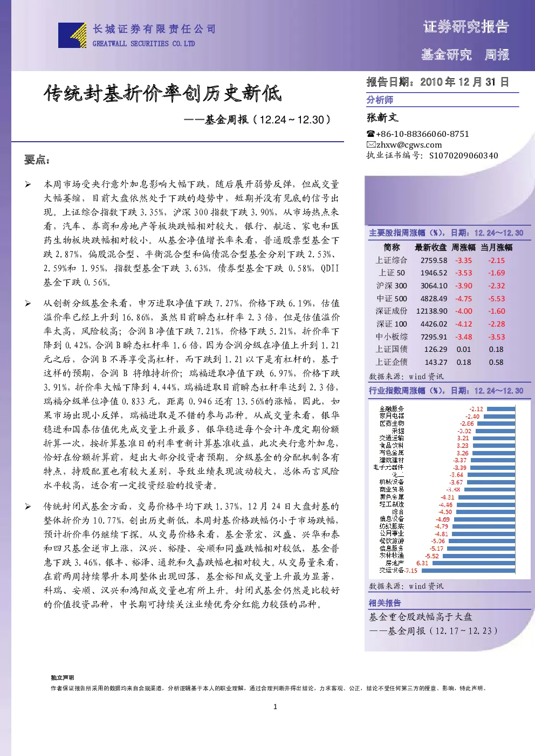The height and width of the screenshot is (756, 535).
Task: Click the 深证 100 weekly change -4.12
Action: click(x=463, y=324)
